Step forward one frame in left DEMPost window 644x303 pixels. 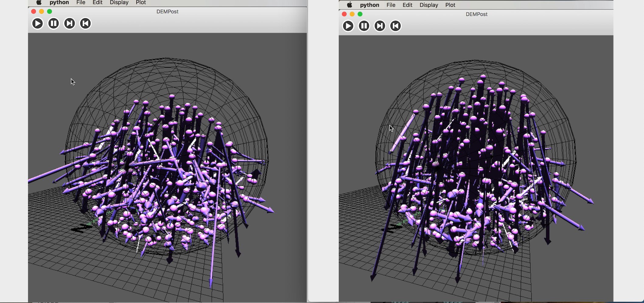point(69,23)
